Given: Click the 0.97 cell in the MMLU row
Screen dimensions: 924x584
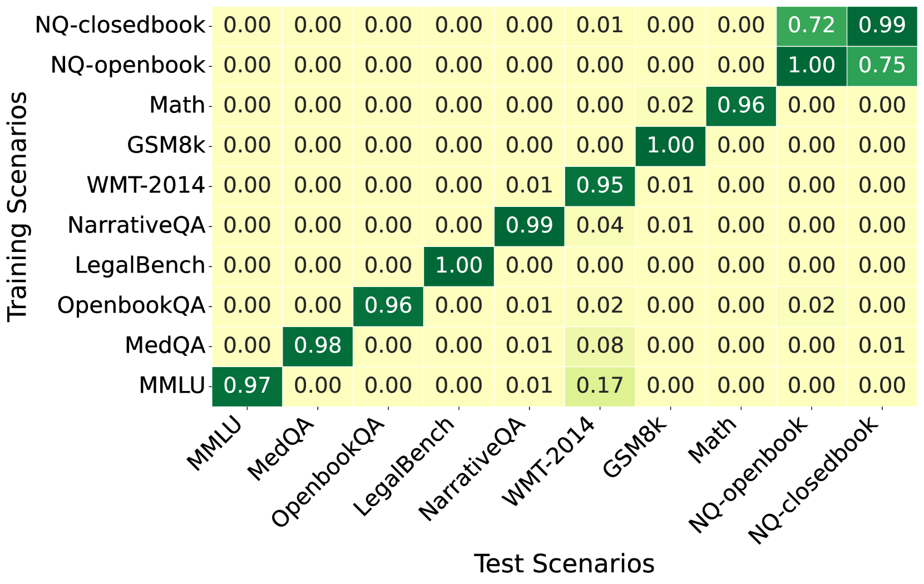Looking at the screenshot, I should [247, 386].
